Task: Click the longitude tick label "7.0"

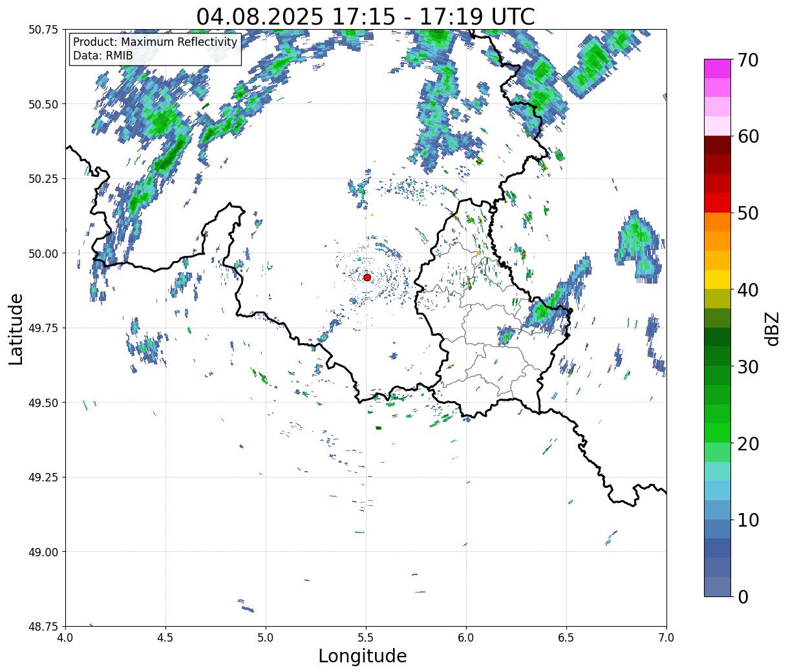Action: [666, 637]
